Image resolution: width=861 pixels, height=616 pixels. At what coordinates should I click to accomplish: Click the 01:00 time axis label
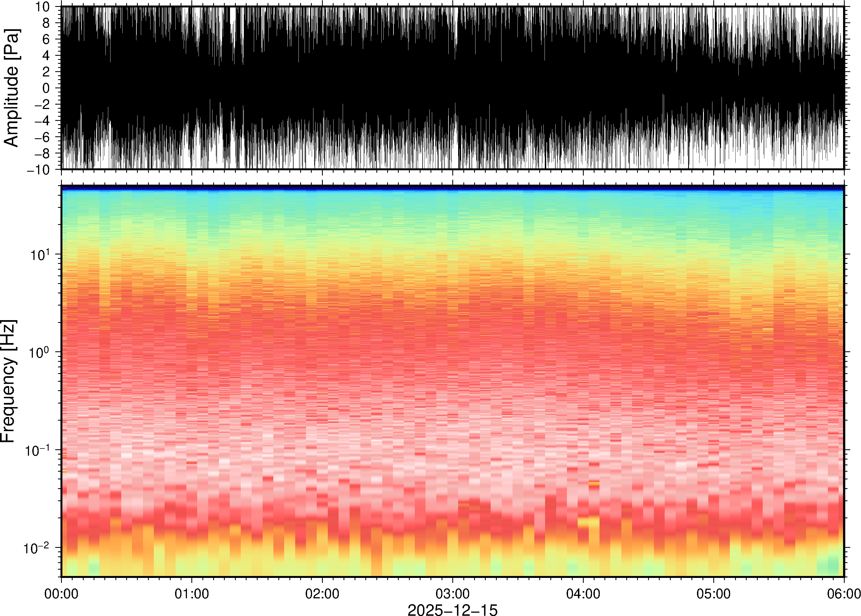click(192, 594)
